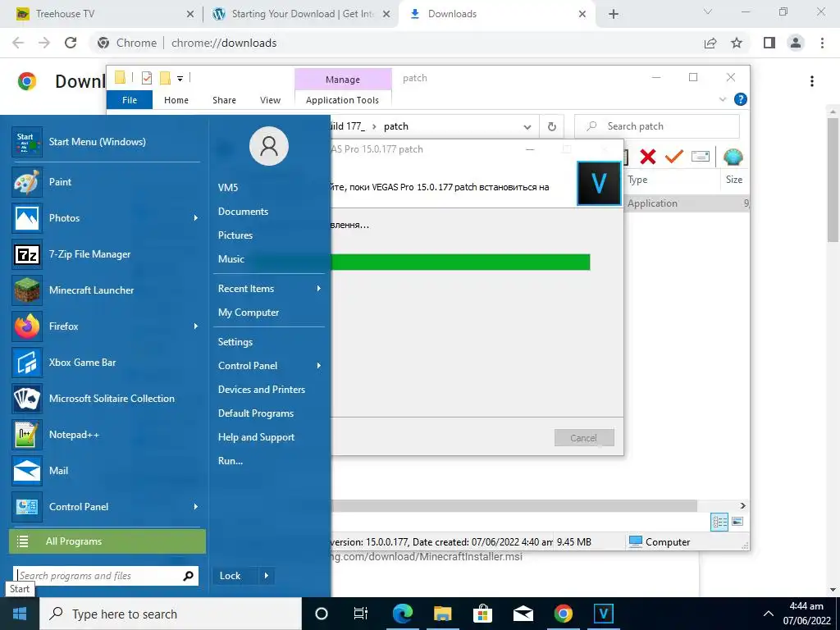The width and height of the screenshot is (840, 630).
Task: Open Microsoft Store from the taskbar
Action: coord(482,614)
